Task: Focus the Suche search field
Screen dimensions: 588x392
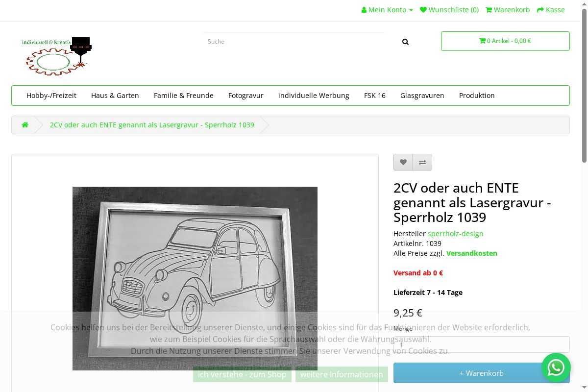Action: [x=294, y=42]
